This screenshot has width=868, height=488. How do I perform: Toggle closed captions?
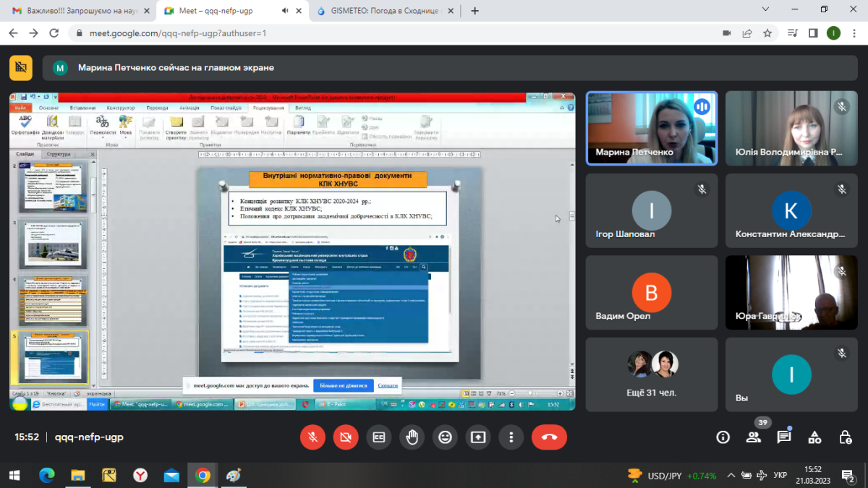tap(378, 437)
